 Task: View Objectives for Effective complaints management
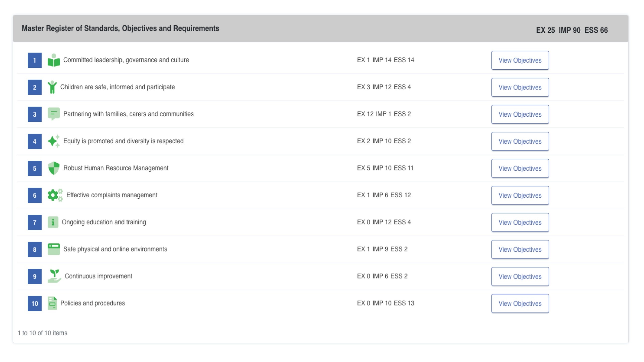point(520,195)
